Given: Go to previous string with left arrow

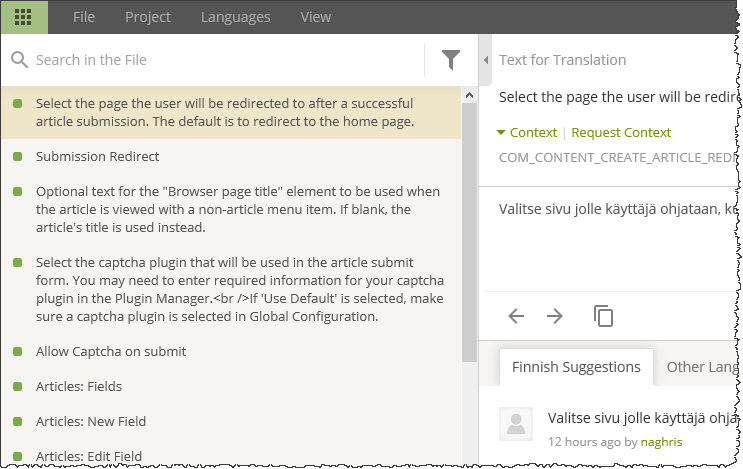Looking at the screenshot, I should (x=516, y=316).
